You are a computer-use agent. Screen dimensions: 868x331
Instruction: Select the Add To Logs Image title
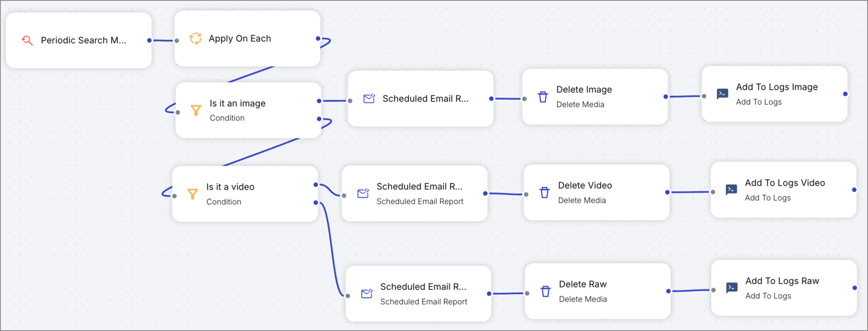pos(777,87)
